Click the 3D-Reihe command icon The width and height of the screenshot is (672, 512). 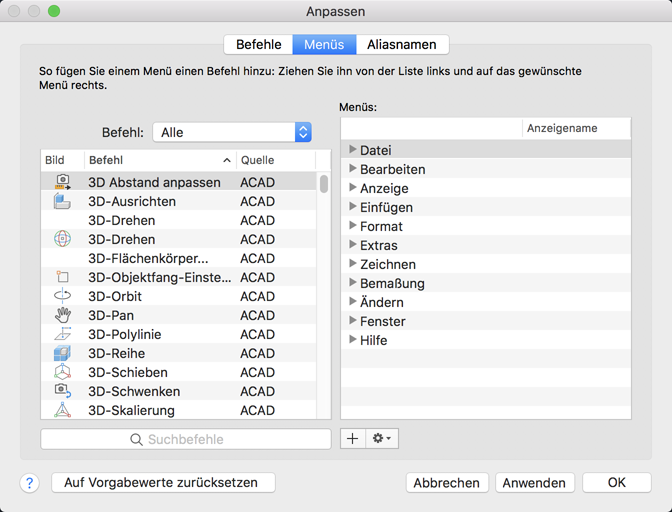pos(62,353)
